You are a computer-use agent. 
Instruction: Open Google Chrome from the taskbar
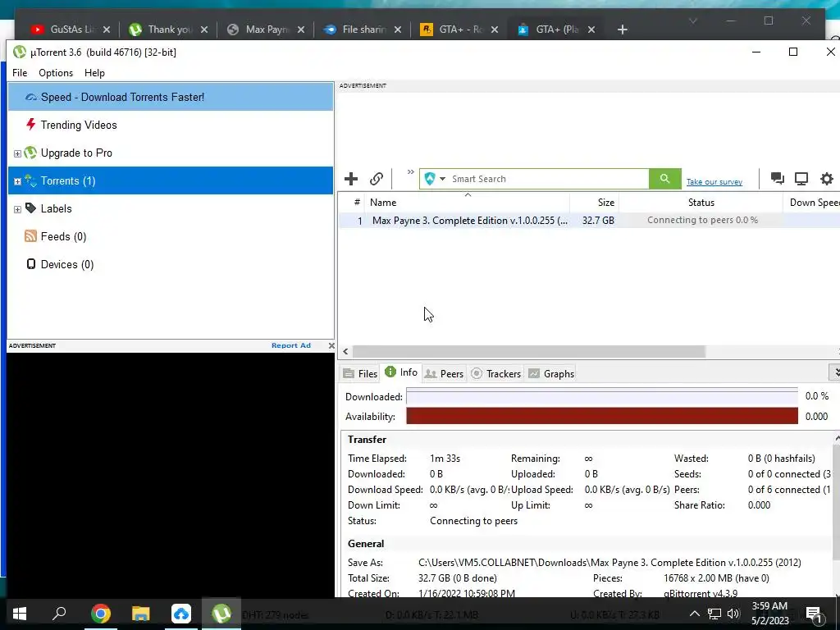(x=100, y=614)
